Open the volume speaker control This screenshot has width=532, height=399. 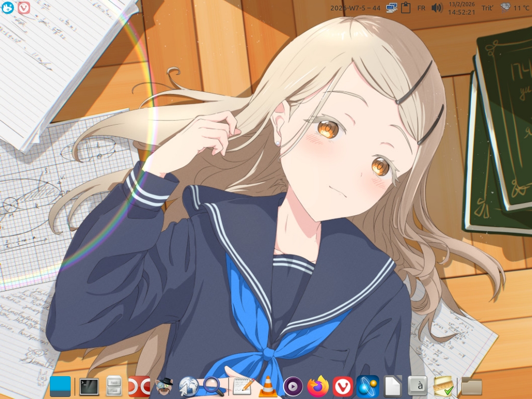tap(437, 8)
